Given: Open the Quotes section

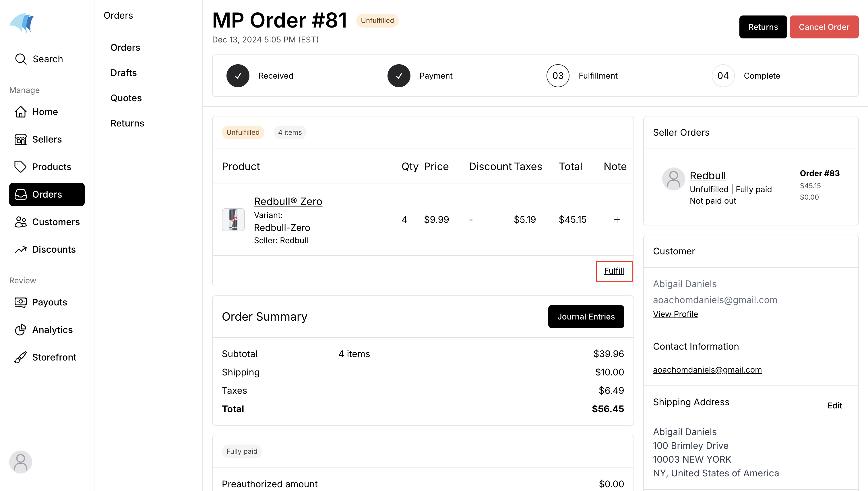Looking at the screenshot, I should tap(126, 98).
